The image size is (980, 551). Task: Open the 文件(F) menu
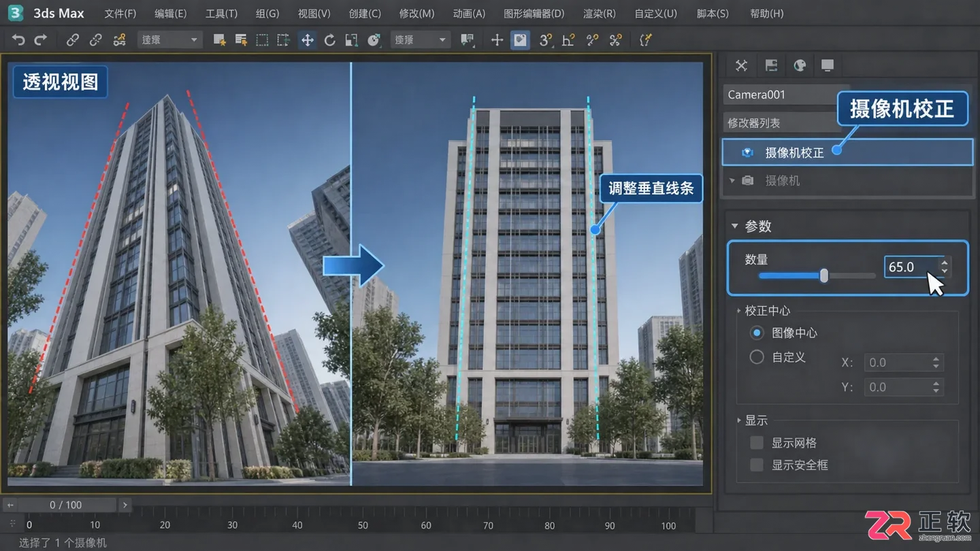point(120,14)
